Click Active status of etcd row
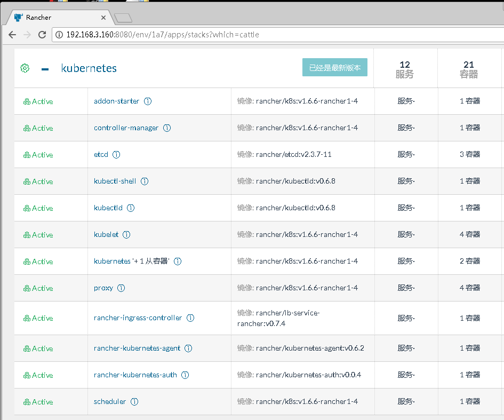 pyautogui.click(x=38, y=155)
